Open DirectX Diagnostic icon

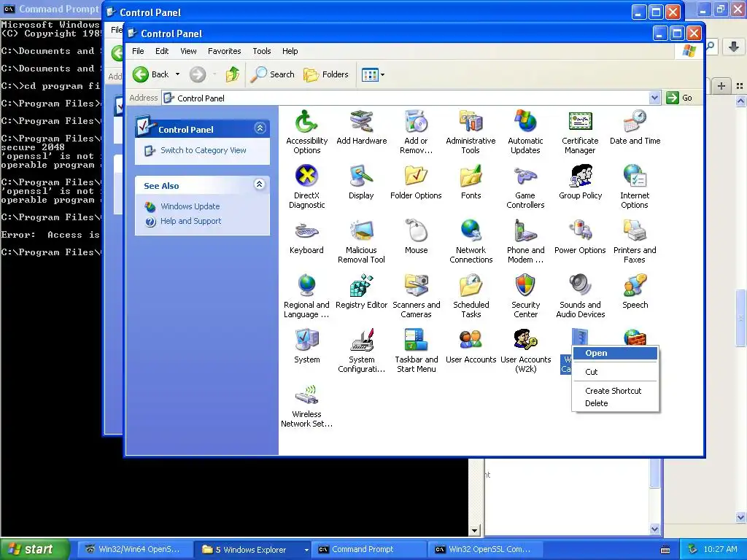(x=306, y=176)
